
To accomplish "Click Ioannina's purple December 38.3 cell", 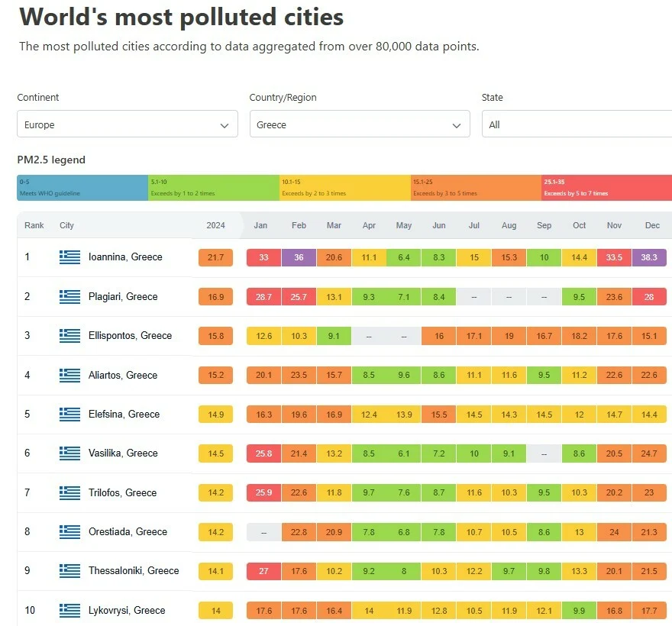I will pyautogui.click(x=649, y=258).
